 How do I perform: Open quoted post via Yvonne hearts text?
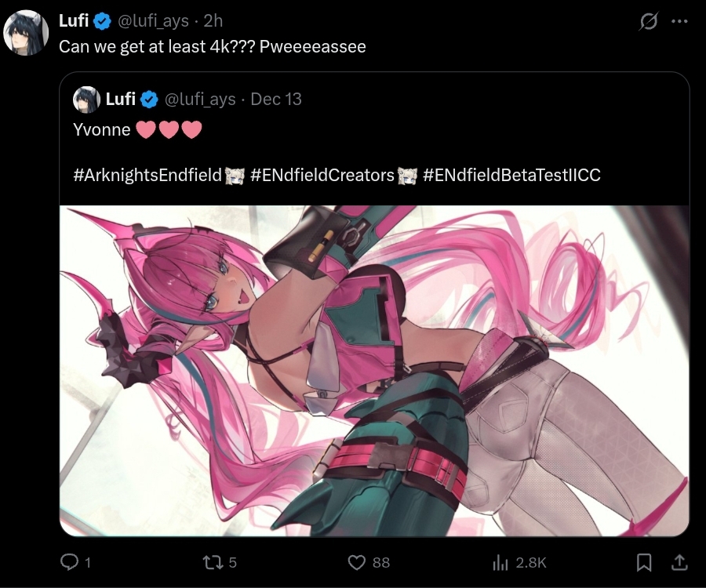click(137, 129)
